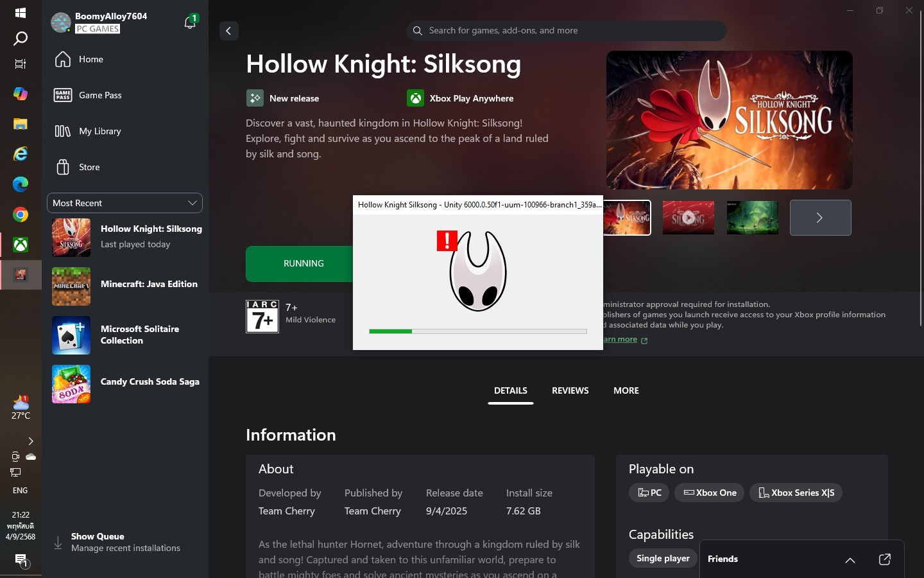
Task: Switch to the DETAILS tab
Action: tap(511, 390)
